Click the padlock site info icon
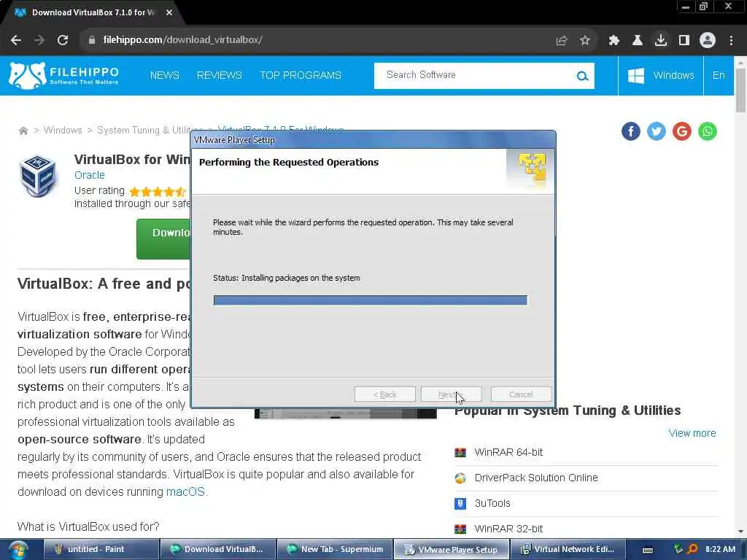Viewport: 747px width, 560px height. point(91,40)
